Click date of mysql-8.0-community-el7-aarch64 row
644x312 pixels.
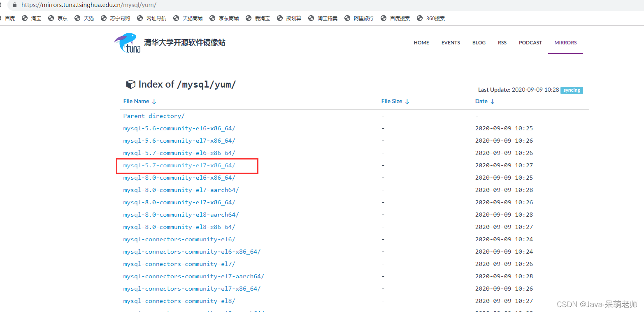click(x=504, y=190)
